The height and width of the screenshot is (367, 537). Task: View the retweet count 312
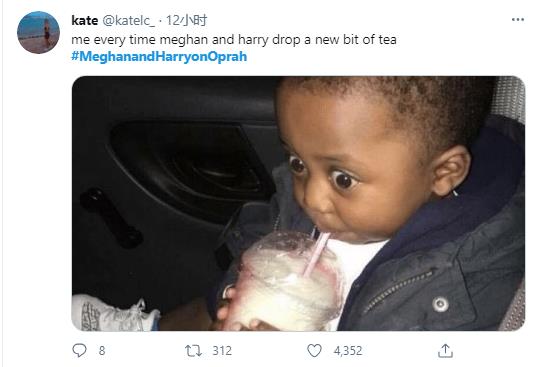click(x=222, y=351)
